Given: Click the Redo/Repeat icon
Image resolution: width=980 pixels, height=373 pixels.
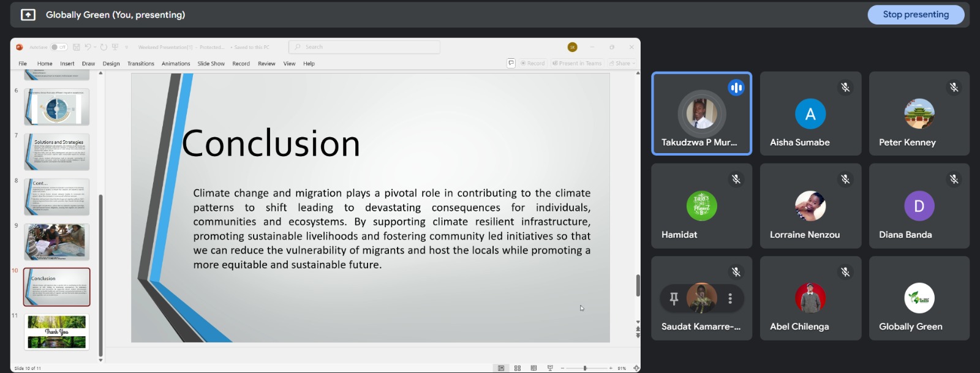Looking at the screenshot, I should 104,47.
